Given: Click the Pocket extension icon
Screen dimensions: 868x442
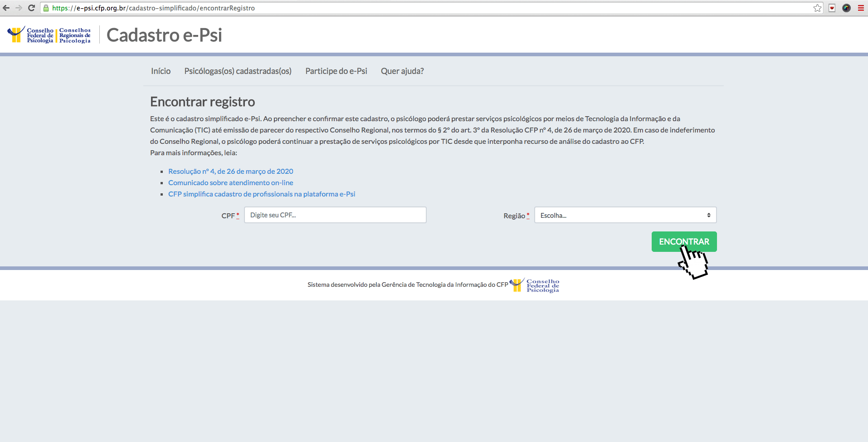Looking at the screenshot, I should coord(832,8).
